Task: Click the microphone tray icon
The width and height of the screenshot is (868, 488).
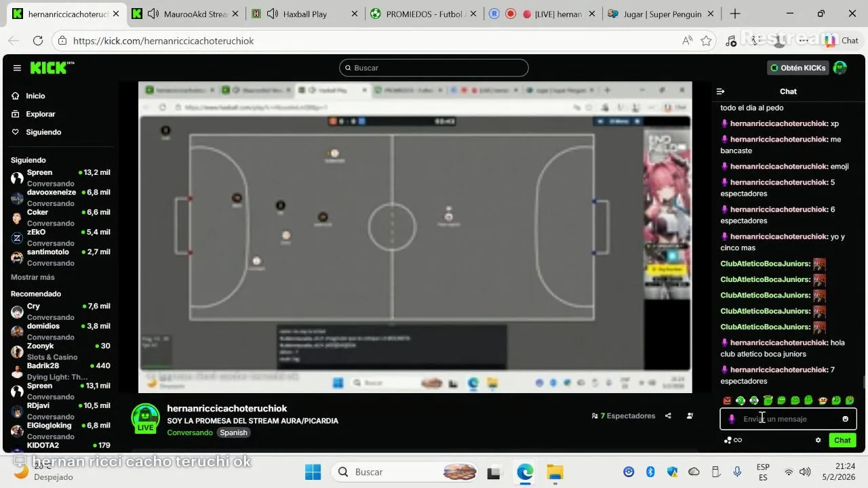Action: (736, 472)
